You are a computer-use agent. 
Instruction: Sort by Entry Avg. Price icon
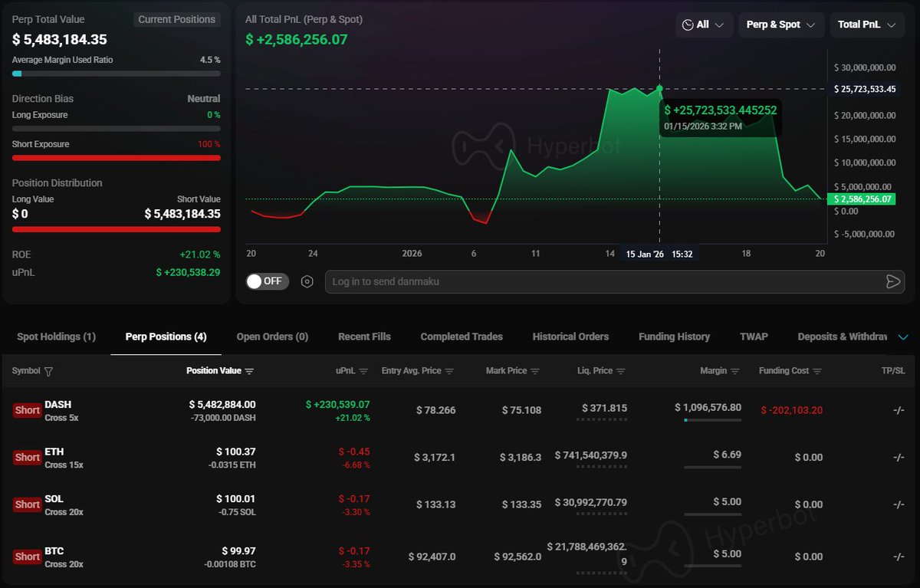point(449,371)
